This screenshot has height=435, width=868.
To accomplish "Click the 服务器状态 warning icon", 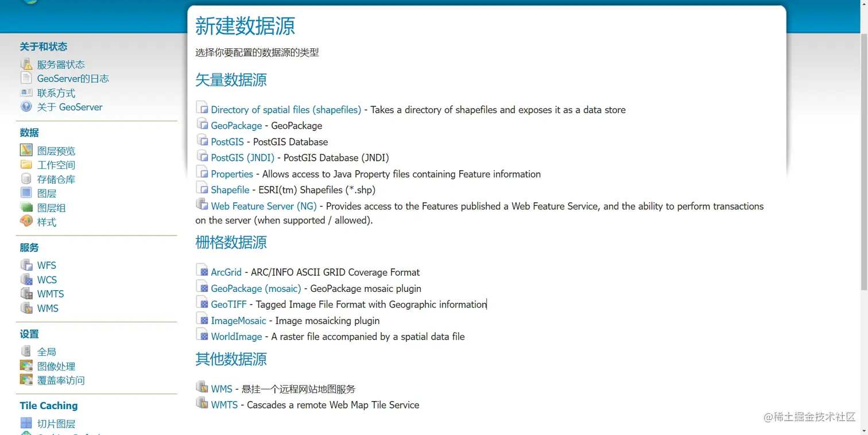I will 26,64.
